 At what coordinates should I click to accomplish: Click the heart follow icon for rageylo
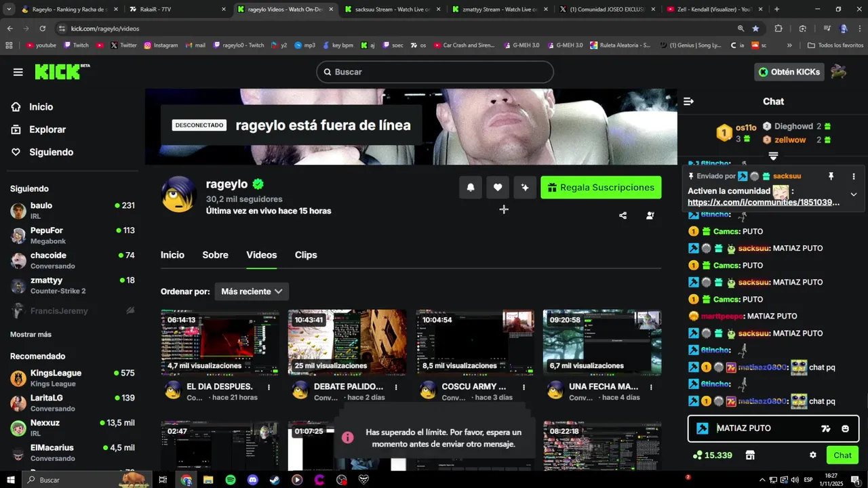(498, 188)
